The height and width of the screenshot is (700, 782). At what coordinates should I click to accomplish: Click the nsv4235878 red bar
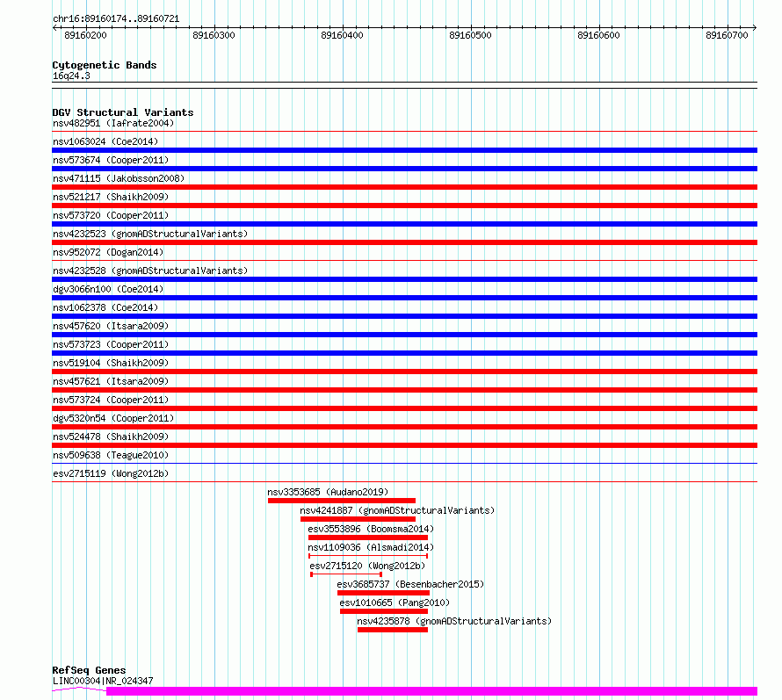point(393,630)
